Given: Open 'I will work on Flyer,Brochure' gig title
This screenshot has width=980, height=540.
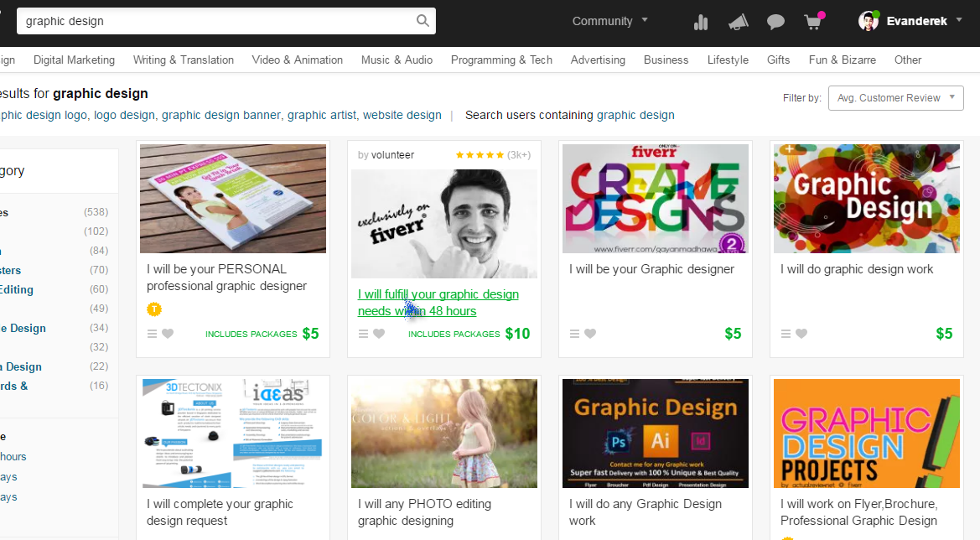Looking at the screenshot, I should coord(858,512).
